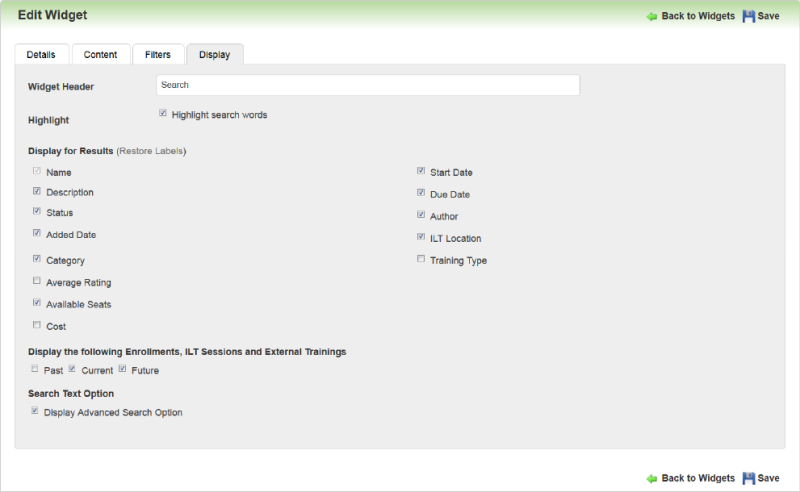Screen dimensions: 800x492
Task: Click the green back arrow icon at bottom
Action: pyautogui.click(x=652, y=479)
